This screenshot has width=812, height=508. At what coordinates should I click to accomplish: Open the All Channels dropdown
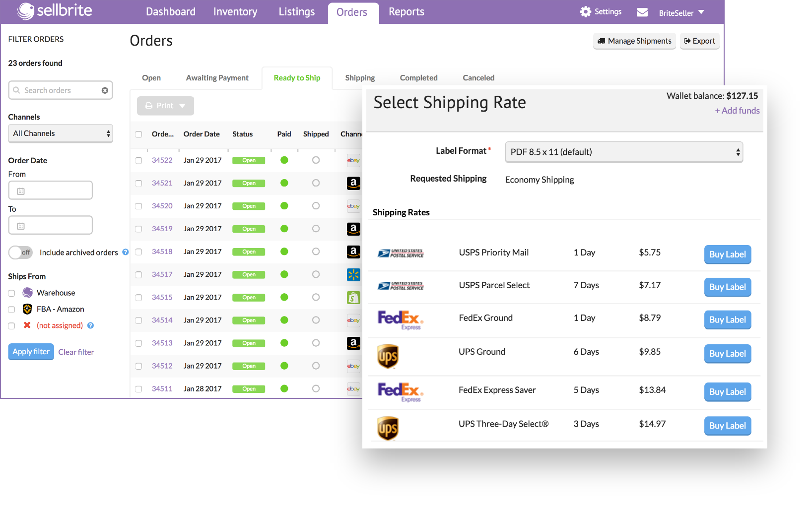tap(60, 133)
